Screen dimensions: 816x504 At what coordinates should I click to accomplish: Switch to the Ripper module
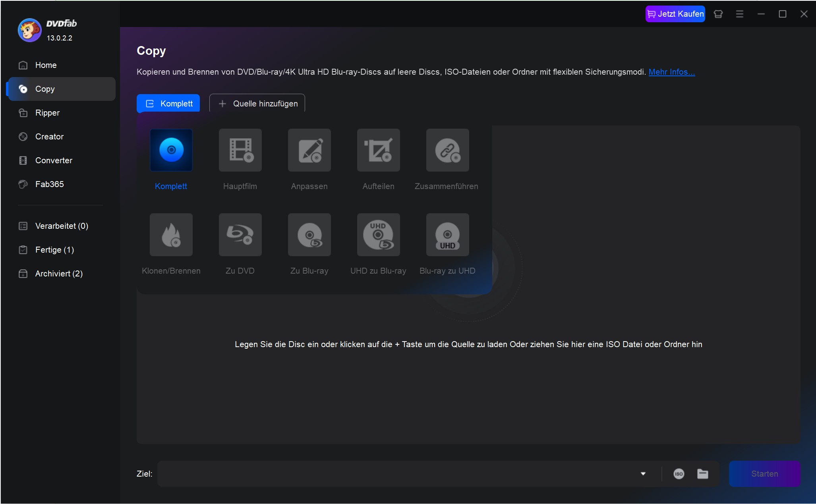tap(62, 113)
